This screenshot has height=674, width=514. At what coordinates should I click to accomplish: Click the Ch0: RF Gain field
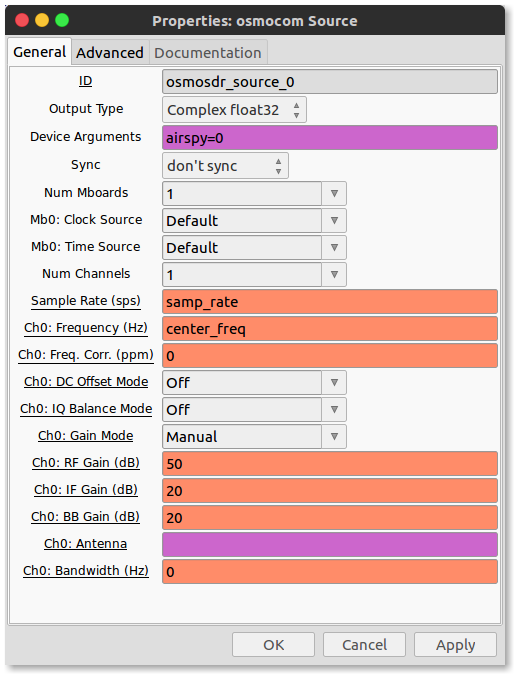(330, 464)
